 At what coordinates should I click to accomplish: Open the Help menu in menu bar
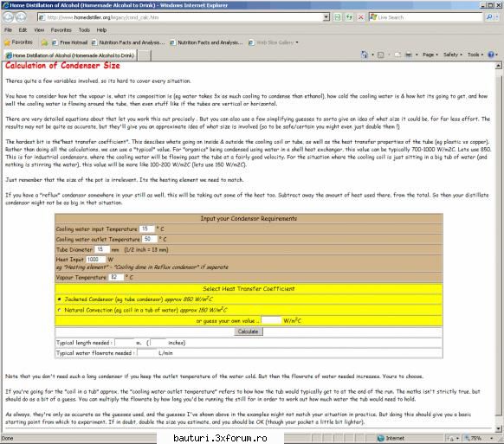[101, 30]
